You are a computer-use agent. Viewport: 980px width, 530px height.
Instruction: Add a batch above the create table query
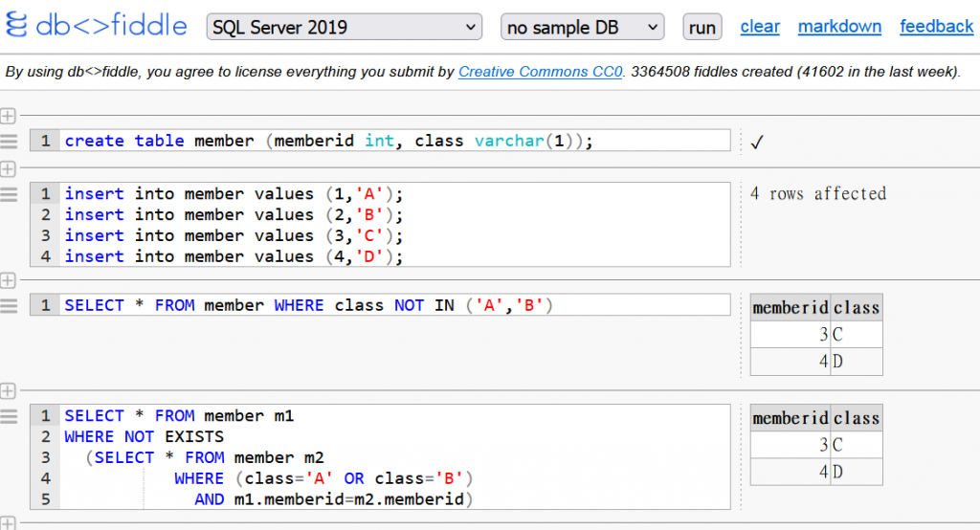click(x=8, y=116)
